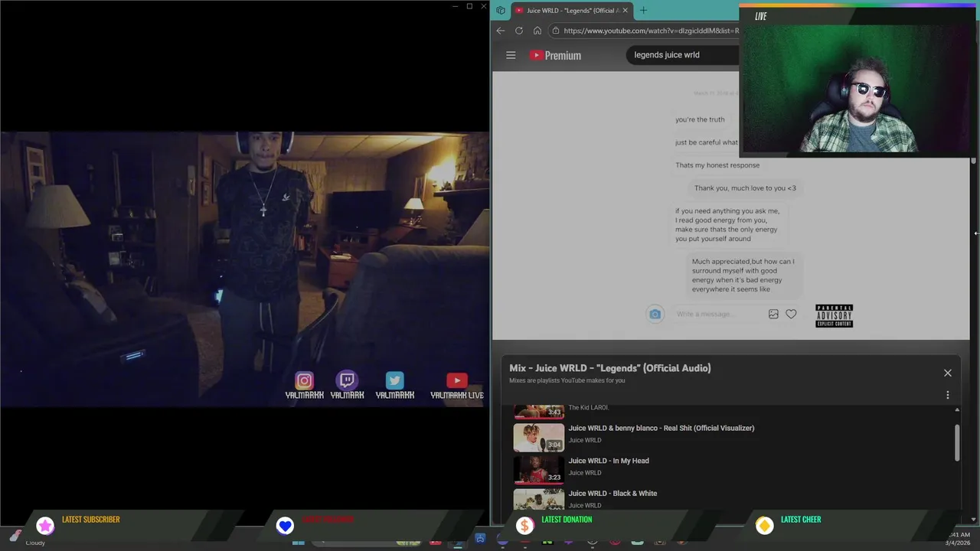Click 'Mix – Juice WRLD – "Legends"' playlist title
Image resolution: width=980 pixels, height=551 pixels.
(610, 368)
